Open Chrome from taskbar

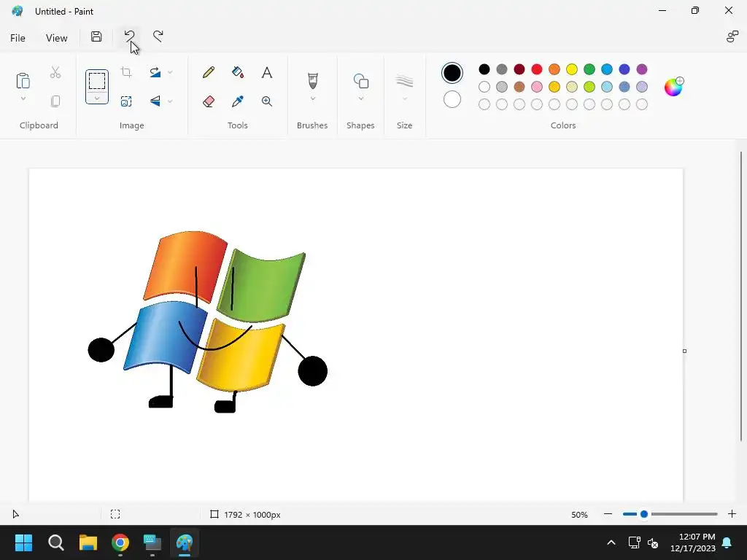coord(120,542)
